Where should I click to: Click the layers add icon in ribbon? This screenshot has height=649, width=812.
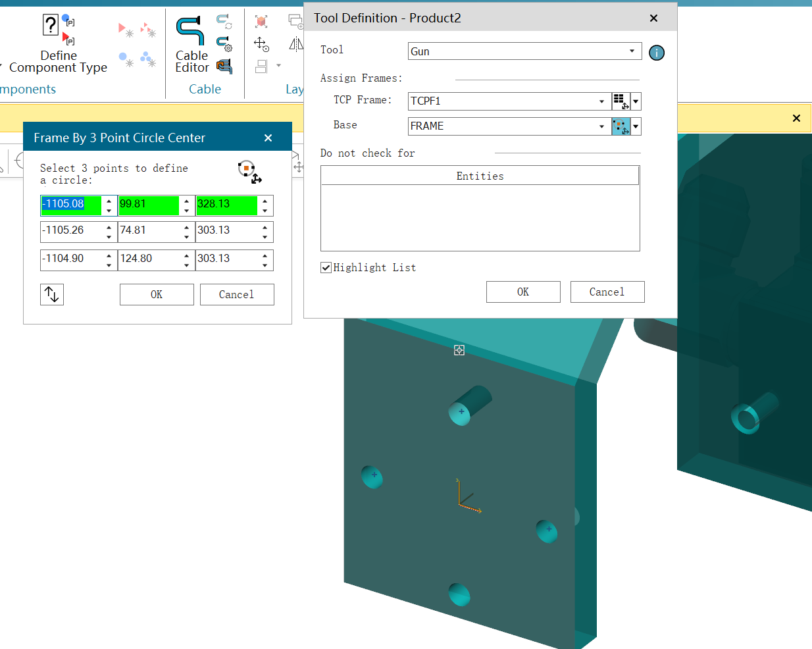coord(296,22)
